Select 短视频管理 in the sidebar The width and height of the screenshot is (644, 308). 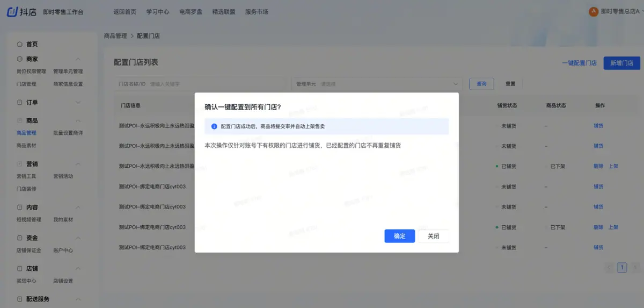tap(29, 219)
